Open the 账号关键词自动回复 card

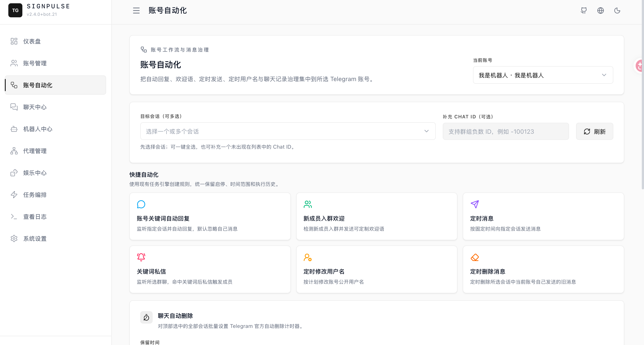point(210,216)
